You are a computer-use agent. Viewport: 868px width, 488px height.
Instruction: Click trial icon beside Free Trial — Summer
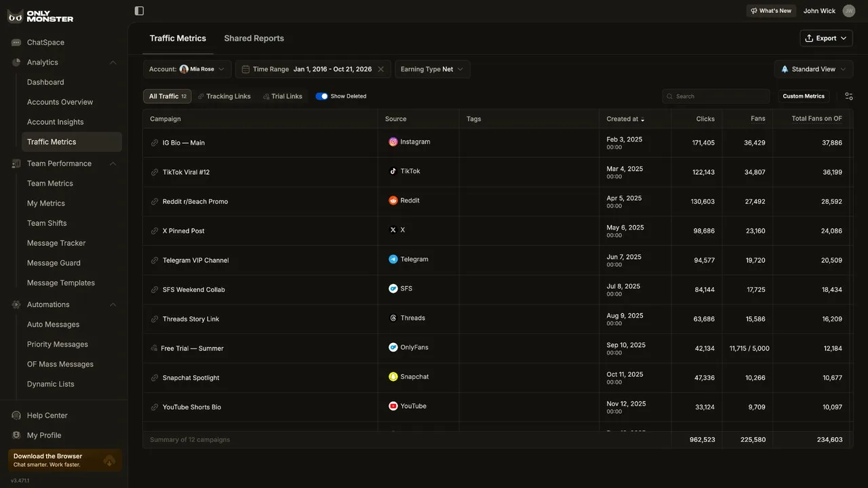point(154,348)
